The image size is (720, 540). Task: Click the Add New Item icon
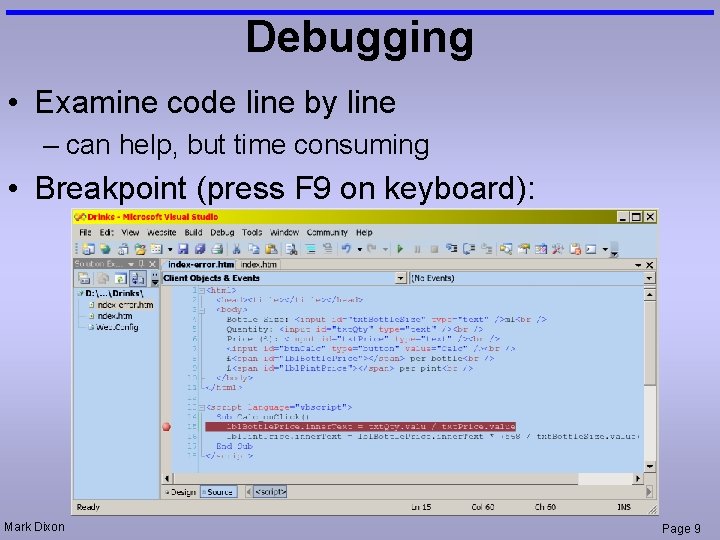pos(157,249)
